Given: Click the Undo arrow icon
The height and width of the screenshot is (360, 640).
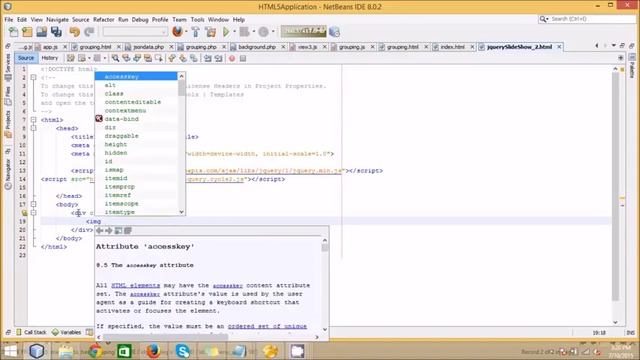Looking at the screenshot, I should (x=74, y=32).
